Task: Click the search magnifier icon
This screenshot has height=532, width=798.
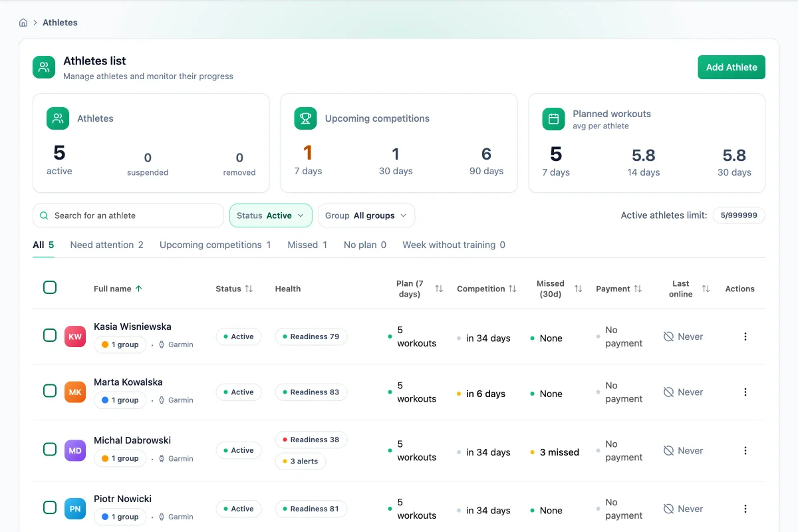Action: click(x=44, y=215)
